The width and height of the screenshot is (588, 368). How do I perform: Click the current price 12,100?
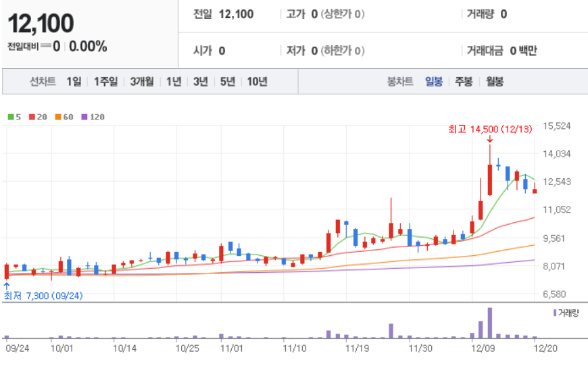(x=41, y=23)
